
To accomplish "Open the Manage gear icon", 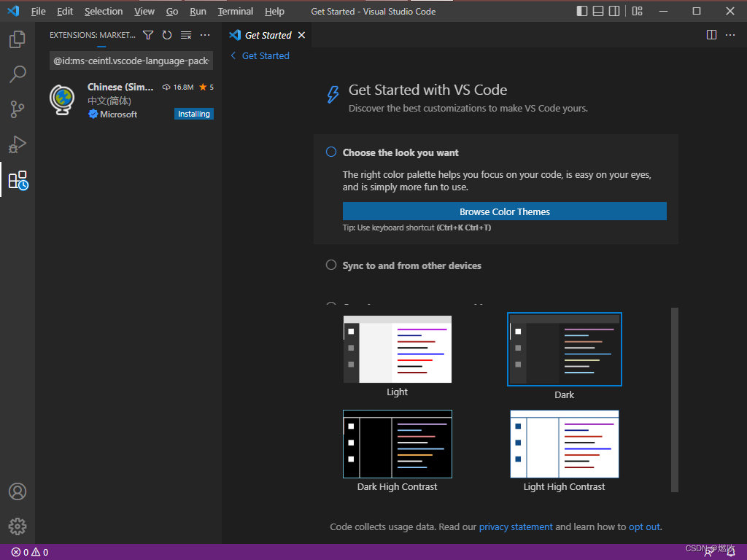I will point(18,526).
